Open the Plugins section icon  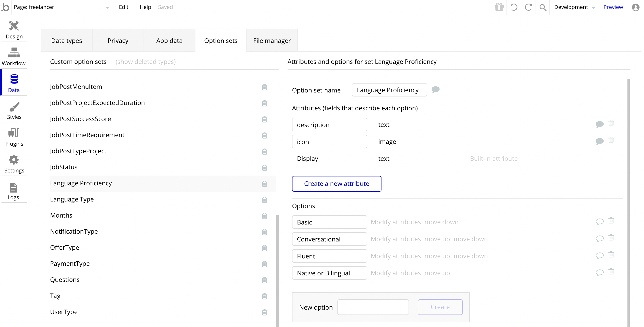click(14, 133)
